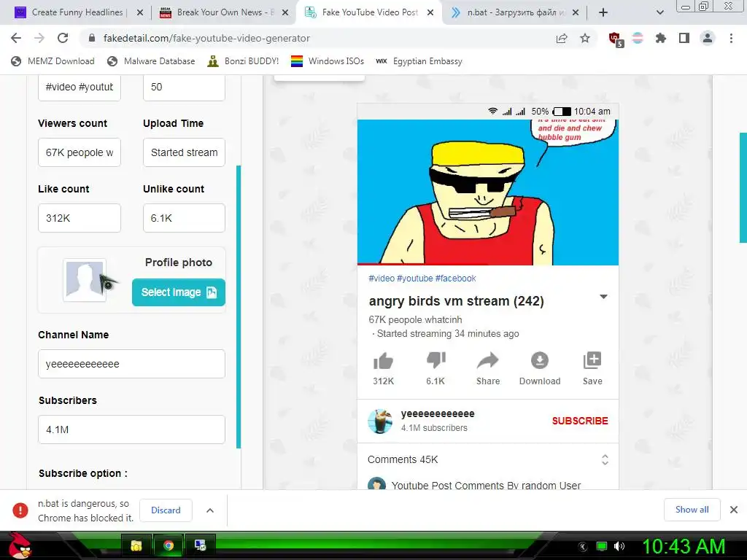Click the browser forward arrow
The image size is (747, 560).
(39, 38)
